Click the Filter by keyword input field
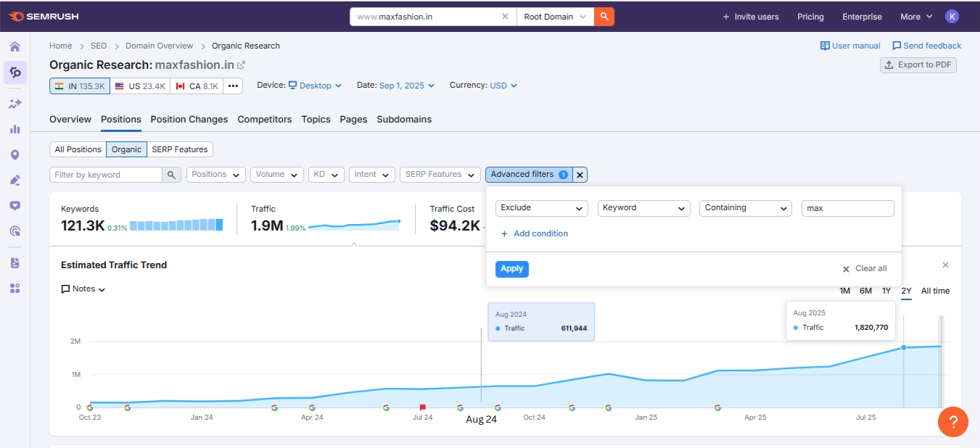Screen dimensions: 980x448 tap(106, 175)
